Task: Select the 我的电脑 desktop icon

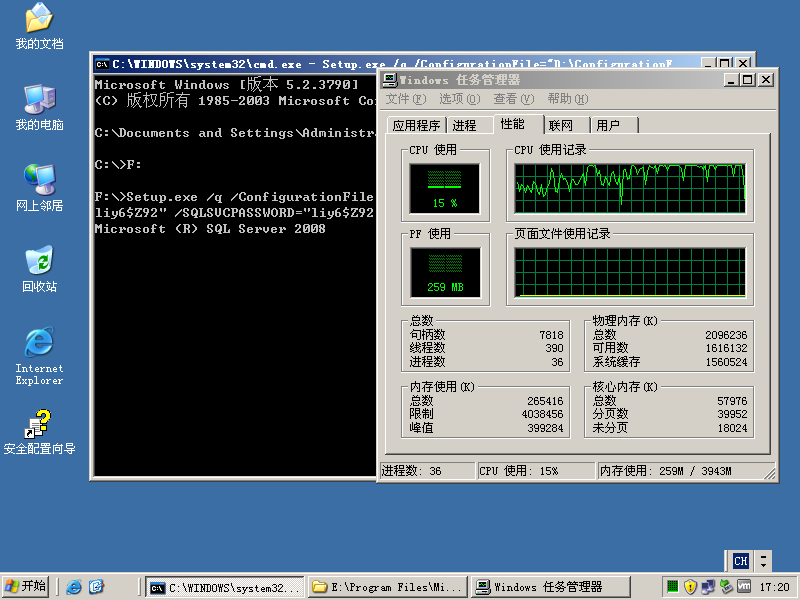Action: click(39, 107)
